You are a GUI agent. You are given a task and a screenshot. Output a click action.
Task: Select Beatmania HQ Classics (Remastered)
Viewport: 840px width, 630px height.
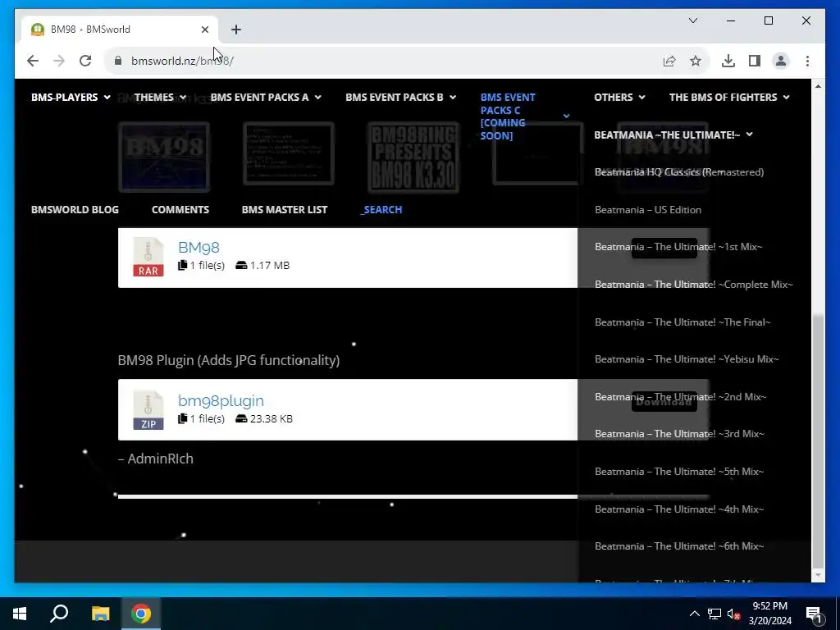[679, 172]
